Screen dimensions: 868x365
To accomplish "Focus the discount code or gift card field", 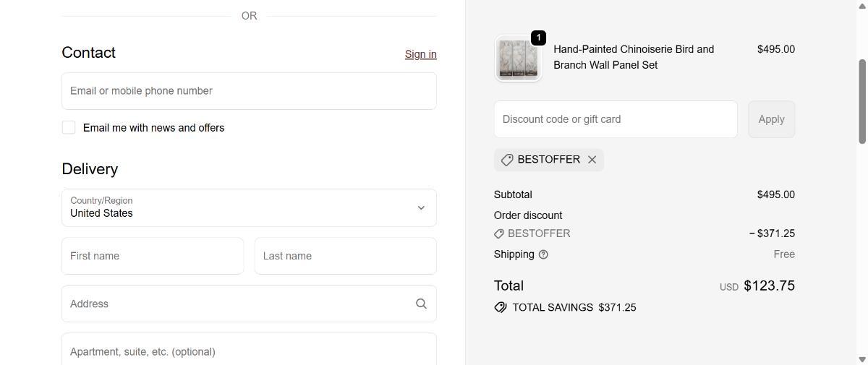I will pyautogui.click(x=616, y=119).
